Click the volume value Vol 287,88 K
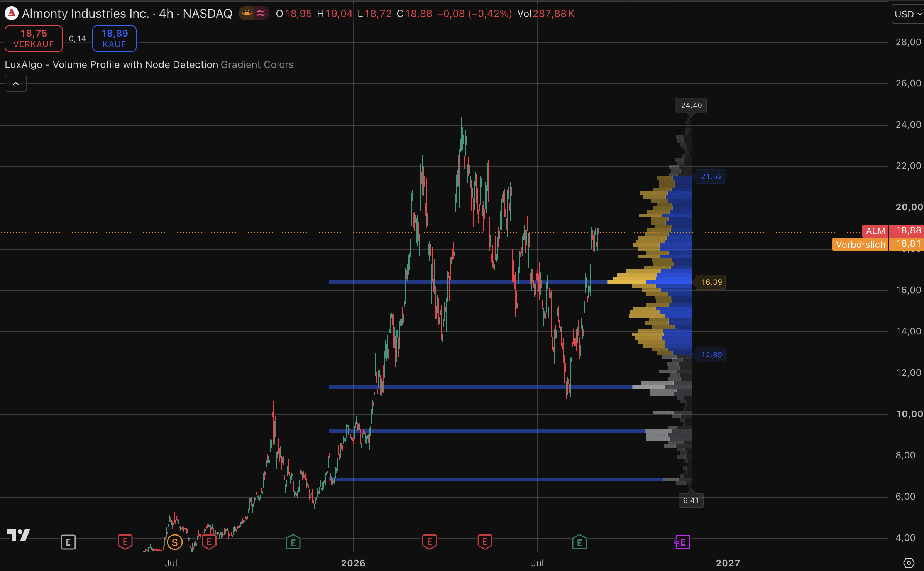924x571 pixels. click(x=546, y=14)
